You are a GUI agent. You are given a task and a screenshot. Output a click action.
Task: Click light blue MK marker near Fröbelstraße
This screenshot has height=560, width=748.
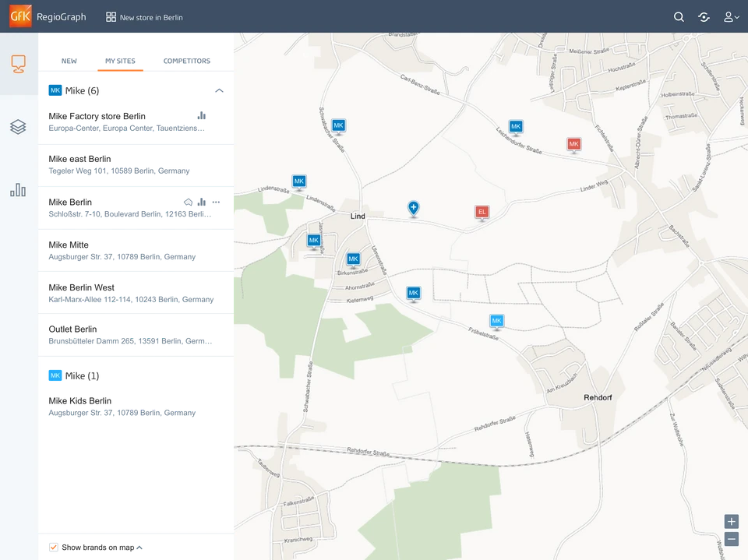(x=496, y=322)
